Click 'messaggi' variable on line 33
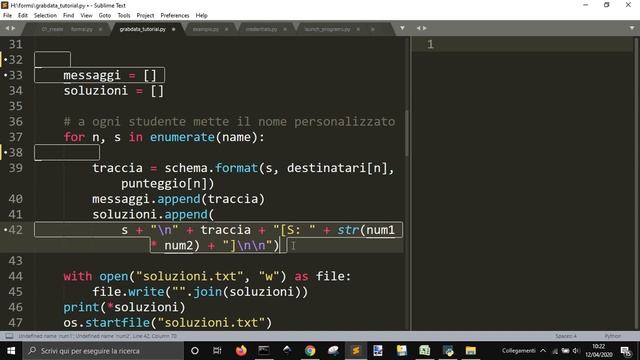The image size is (640, 360). [92, 75]
